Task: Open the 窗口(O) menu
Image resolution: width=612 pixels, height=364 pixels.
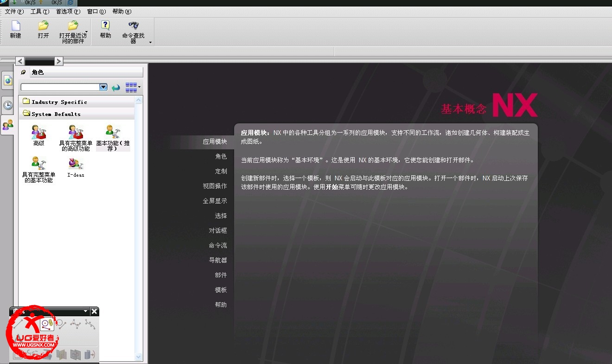Action: coord(96,12)
